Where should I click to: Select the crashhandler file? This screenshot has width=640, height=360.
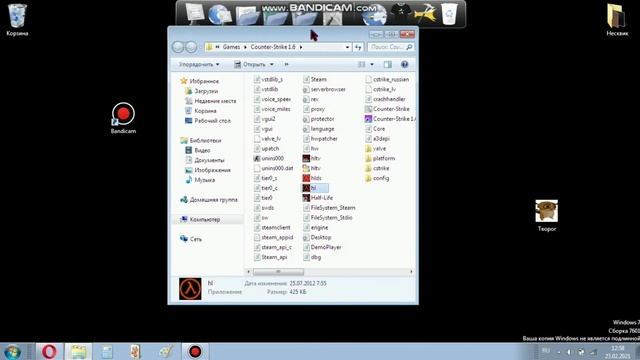click(x=385, y=99)
